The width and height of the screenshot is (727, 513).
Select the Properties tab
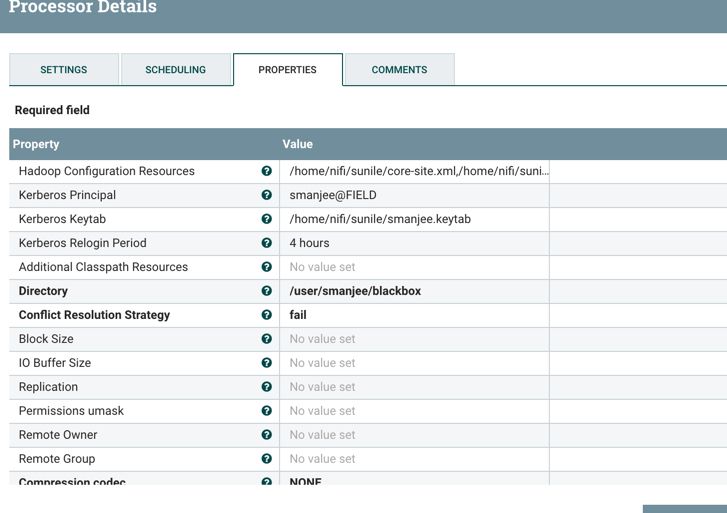tap(287, 70)
